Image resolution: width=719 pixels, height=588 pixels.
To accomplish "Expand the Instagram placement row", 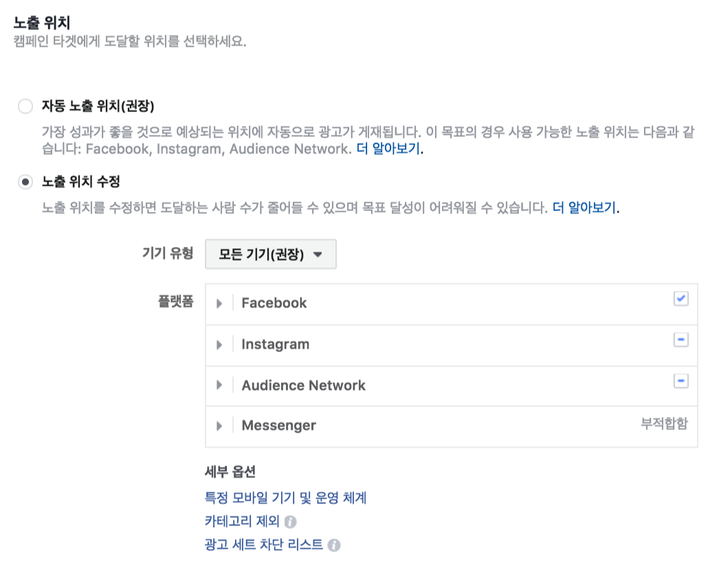I will (221, 344).
